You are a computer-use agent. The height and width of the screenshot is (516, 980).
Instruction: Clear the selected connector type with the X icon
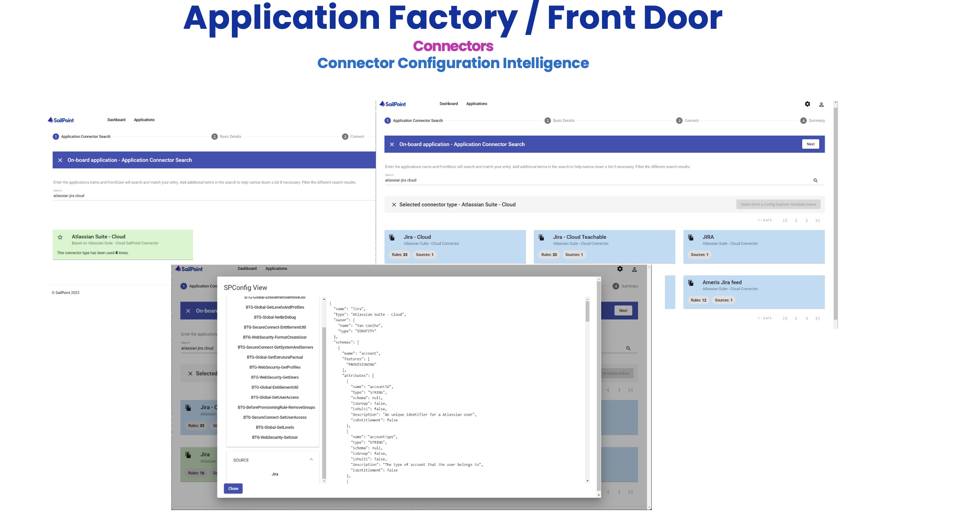coord(394,205)
